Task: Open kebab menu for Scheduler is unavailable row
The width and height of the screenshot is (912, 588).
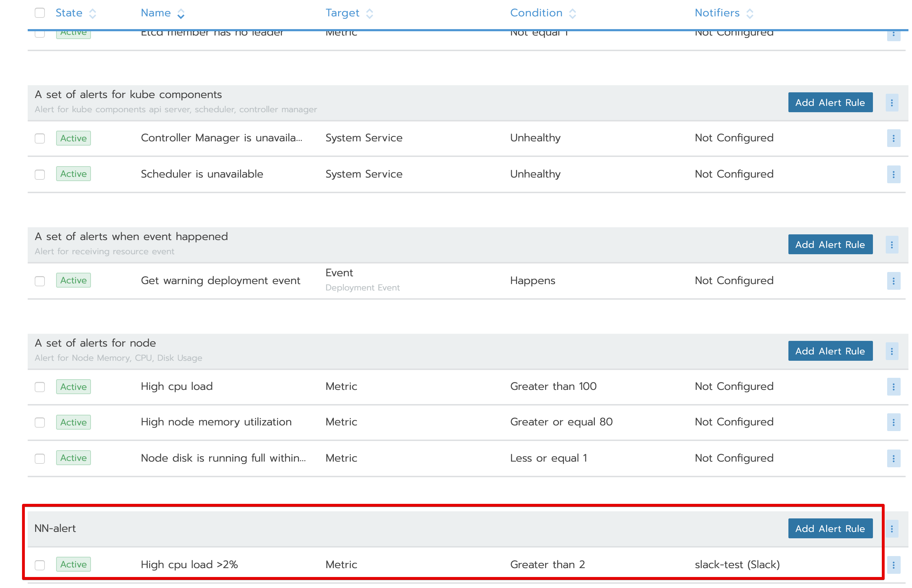Action: [893, 174]
